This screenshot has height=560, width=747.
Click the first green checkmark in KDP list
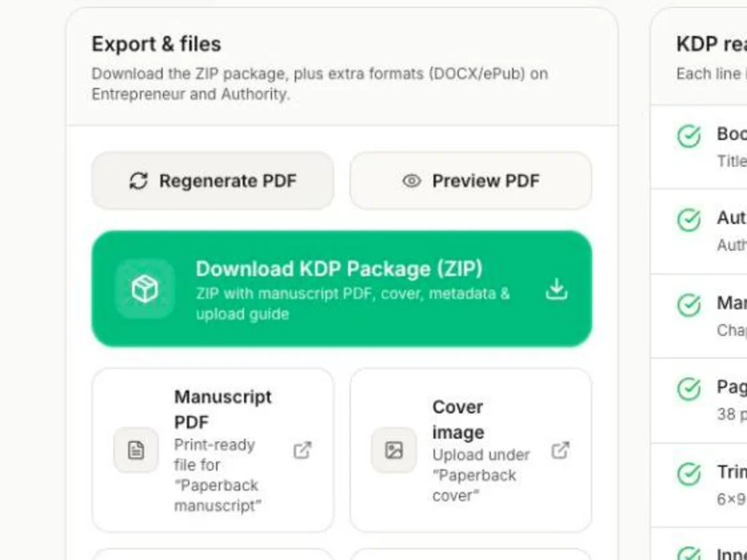689,136
